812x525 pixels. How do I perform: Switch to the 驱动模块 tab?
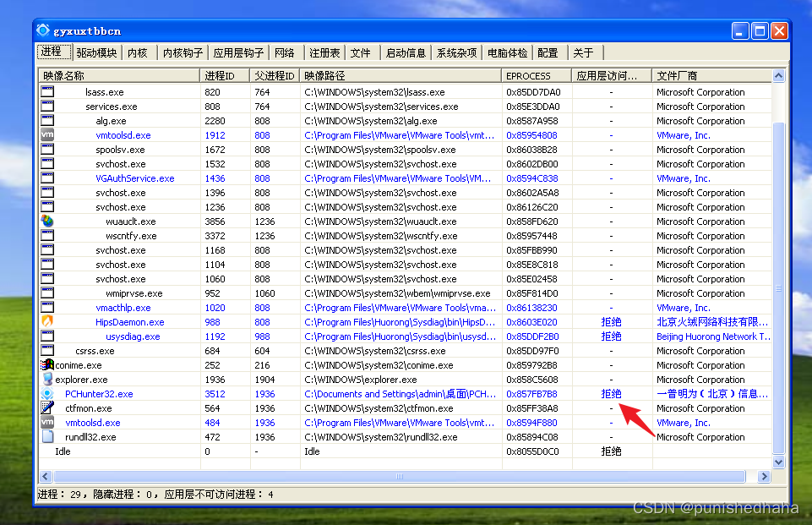(x=96, y=53)
